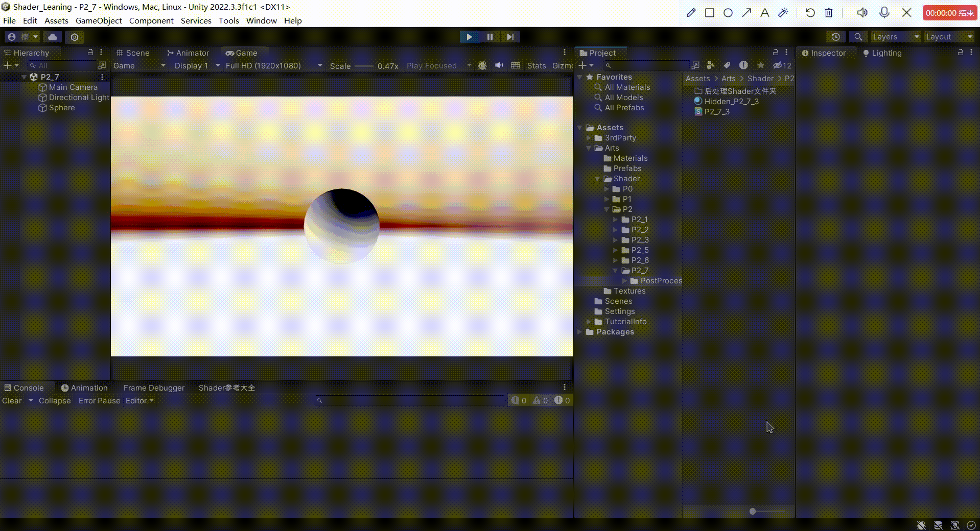Click the Search by Type icon in Project
This screenshot has height=531, width=980.
[710, 65]
